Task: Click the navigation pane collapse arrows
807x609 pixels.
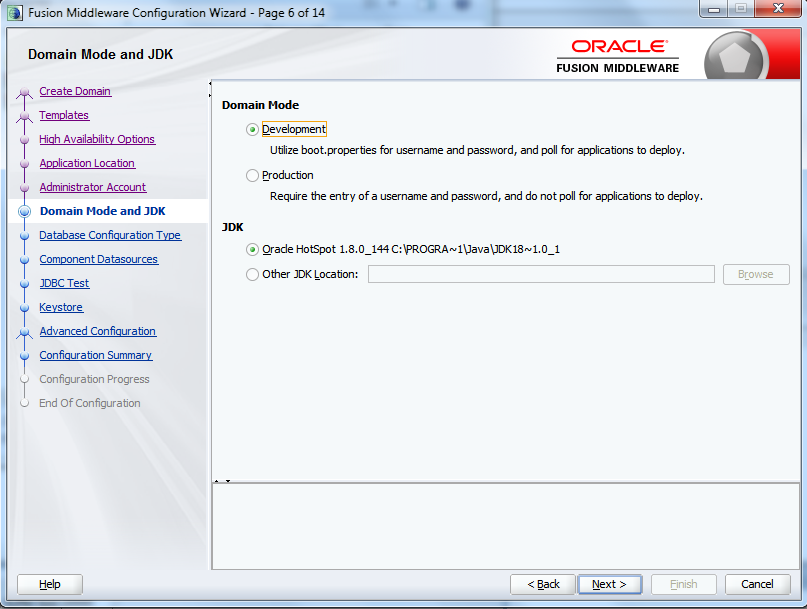Action: point(210,89)
